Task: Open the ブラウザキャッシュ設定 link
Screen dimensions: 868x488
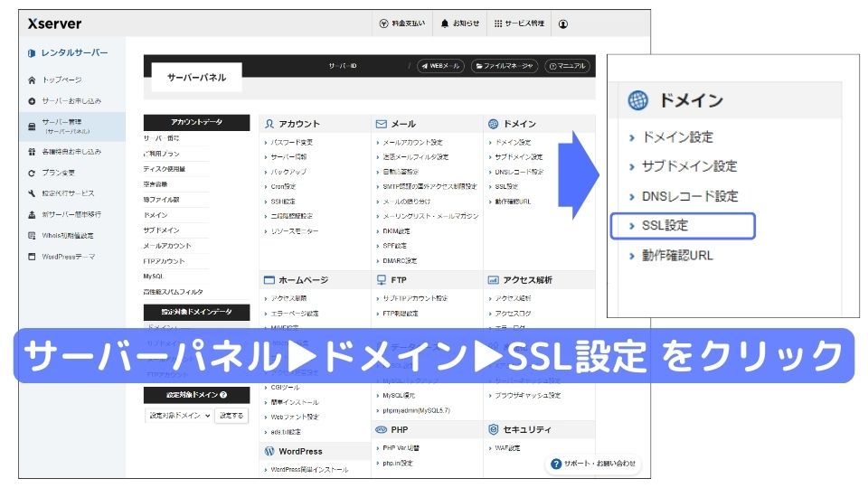Action: 527,396
